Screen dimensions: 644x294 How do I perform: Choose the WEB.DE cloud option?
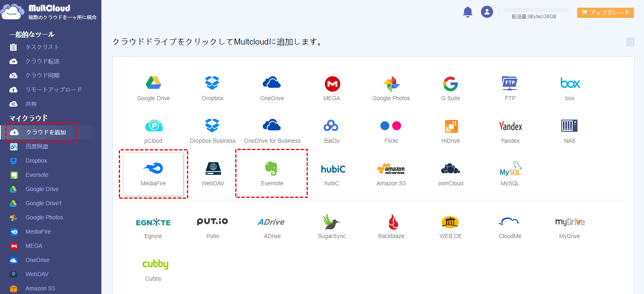[451, 227]
